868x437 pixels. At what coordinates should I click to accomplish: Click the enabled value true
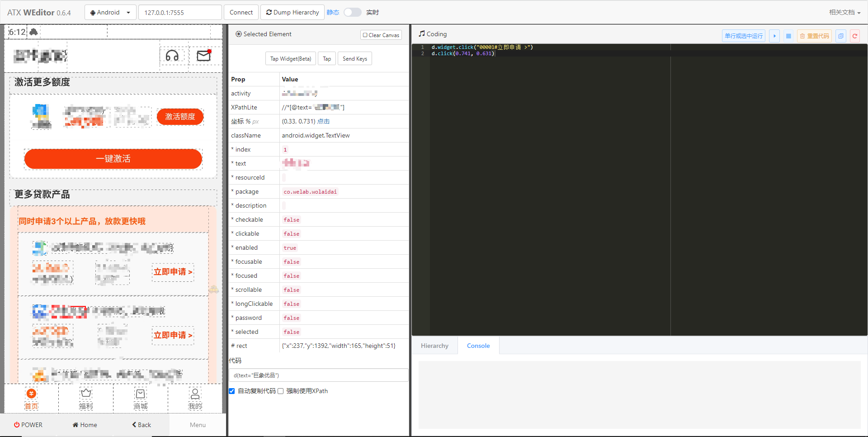pyautogui.click(x=290, y=248)
